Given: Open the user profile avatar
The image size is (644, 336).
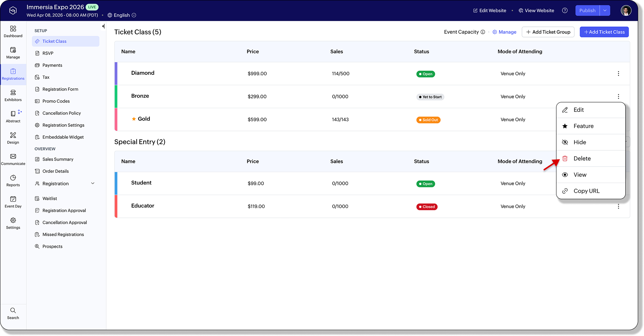Looking at the screenshot, I should tap(626, 11).
